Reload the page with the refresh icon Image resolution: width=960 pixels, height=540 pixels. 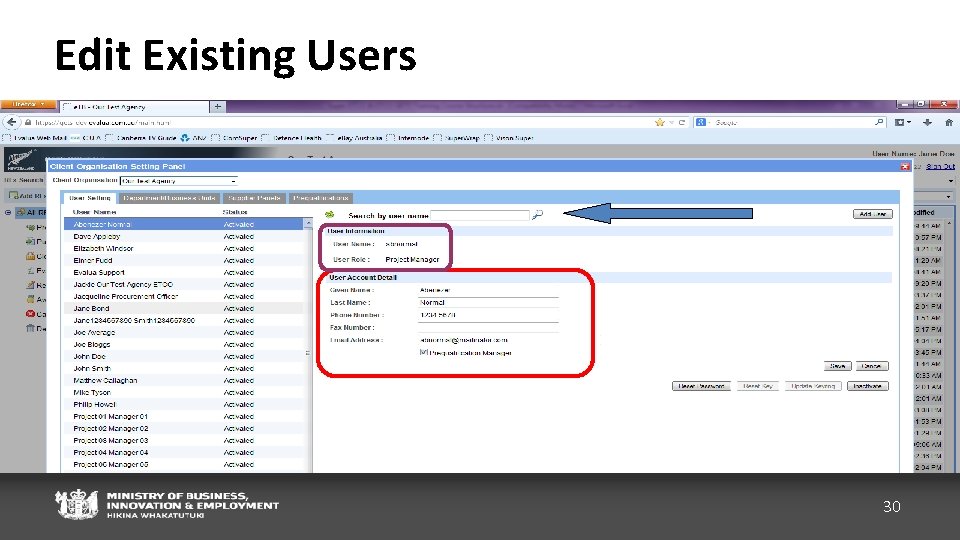coord(681,122)
